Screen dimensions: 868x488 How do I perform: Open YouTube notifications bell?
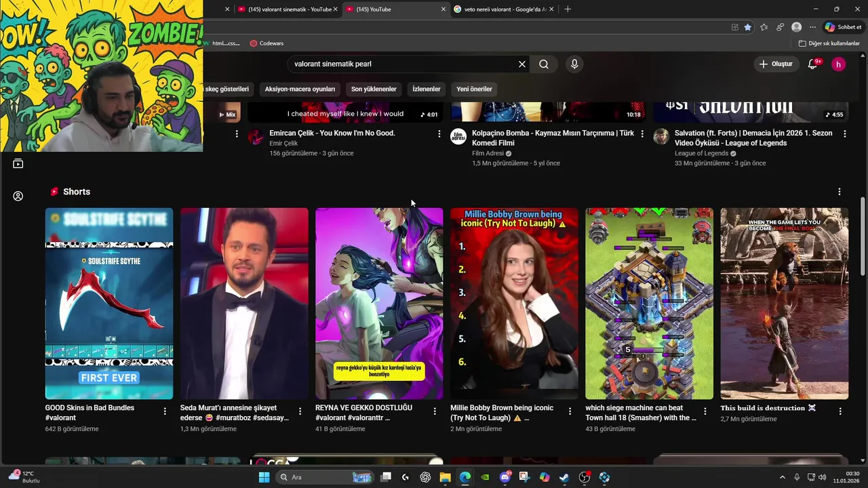pyautogui.click(x=812, y=64)
